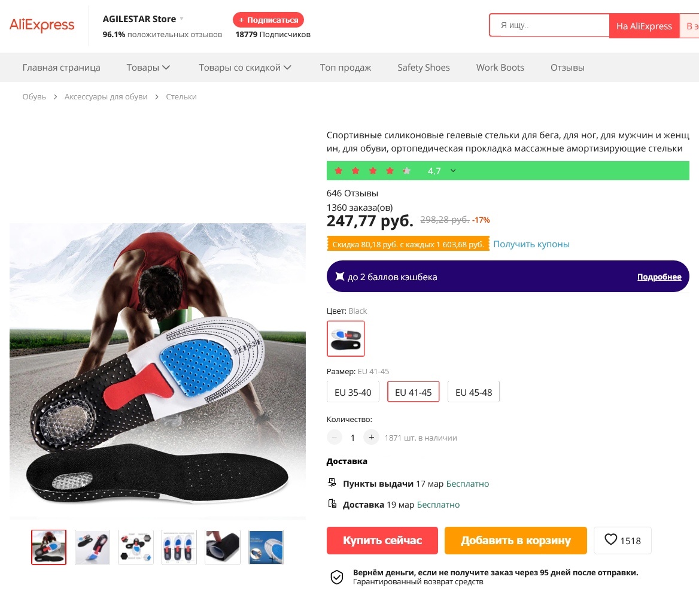Select the Black color swatch
699x616 pixels.
click(x=346, y=339)
